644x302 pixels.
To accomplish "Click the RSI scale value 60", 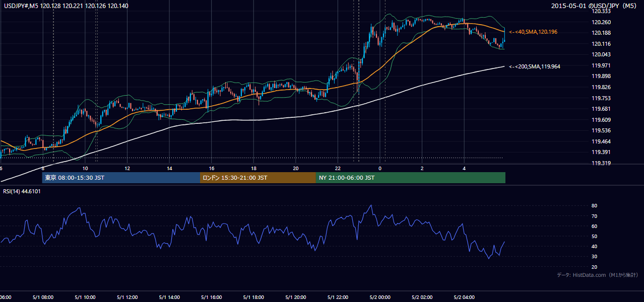I will pyautogui.click(x=595, y=226).
